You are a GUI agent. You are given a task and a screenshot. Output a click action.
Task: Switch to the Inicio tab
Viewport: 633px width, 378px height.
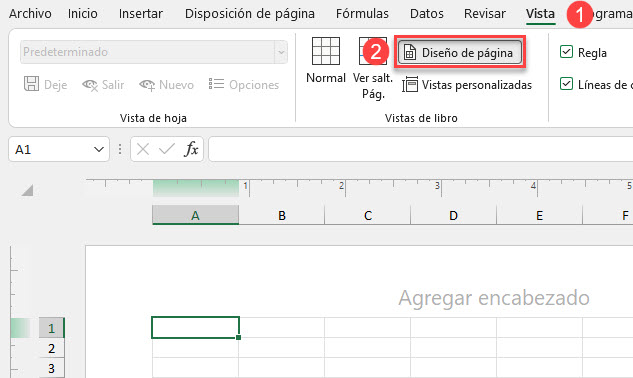pyautogui.click(x=83, y=14)
